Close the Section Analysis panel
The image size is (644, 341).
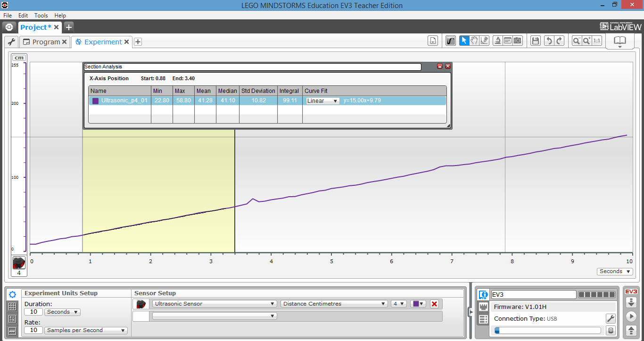[x=448, y=67]
